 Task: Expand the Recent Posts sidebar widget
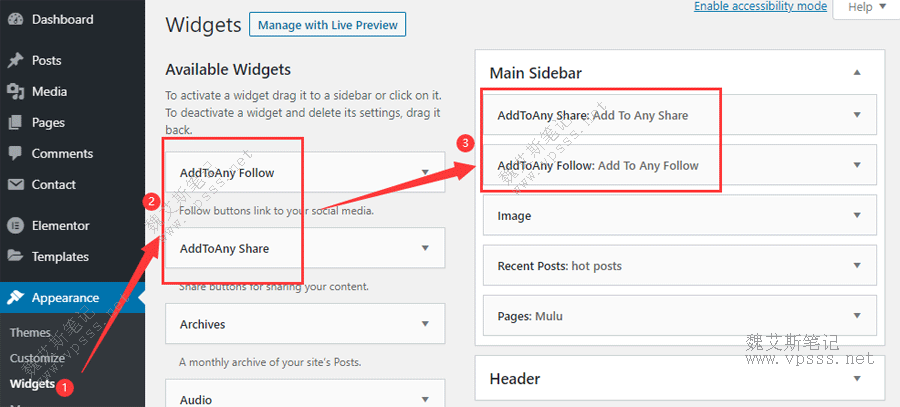tap(857, 266)
